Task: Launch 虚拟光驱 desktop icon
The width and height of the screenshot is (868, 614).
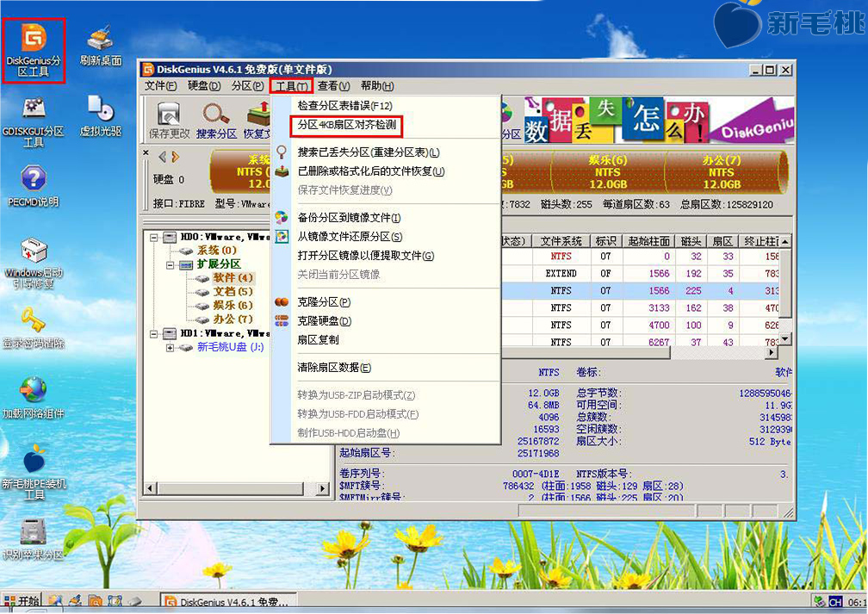Action: point(100,116)
